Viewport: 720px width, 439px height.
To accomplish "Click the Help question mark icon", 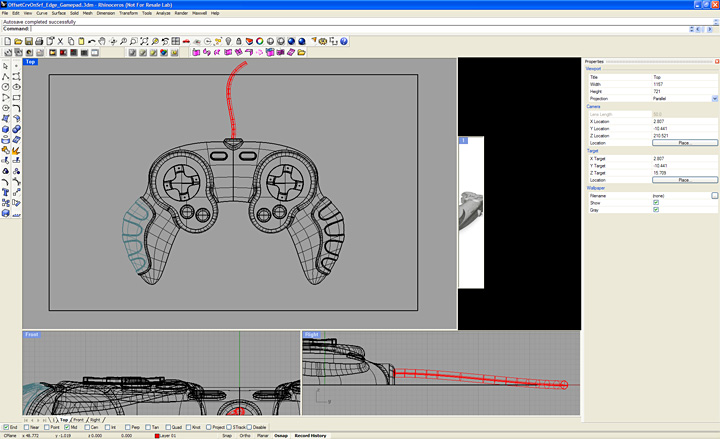I will point(343,41).
